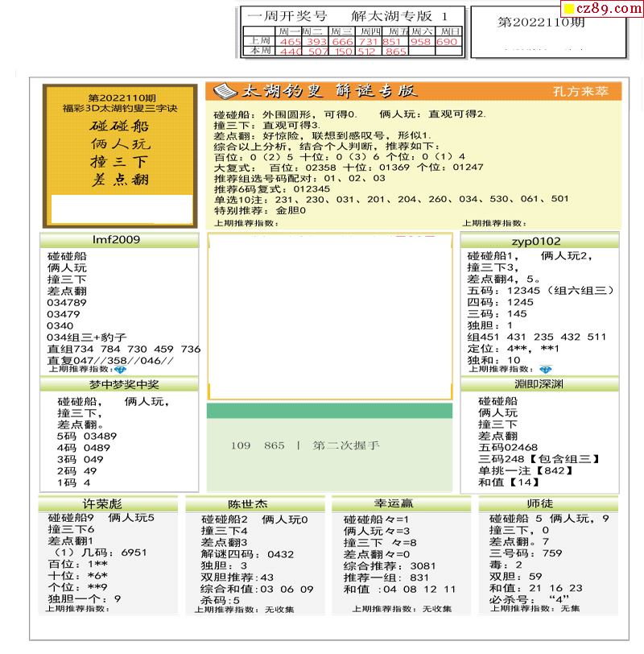Viewport: 644px width, 654px height.
Task: Click the 太湖钓叟 解谜专版 banner title
Action: click(329, 91)
